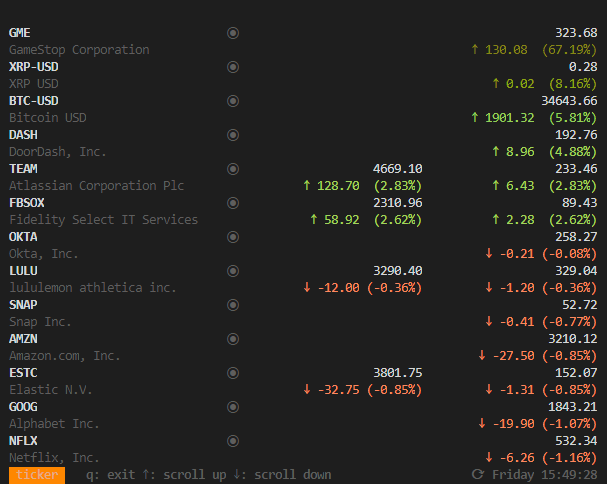The image size is (607, 484).
Task: Click the circle indicator icon beside GME
Action: (233, 33)
